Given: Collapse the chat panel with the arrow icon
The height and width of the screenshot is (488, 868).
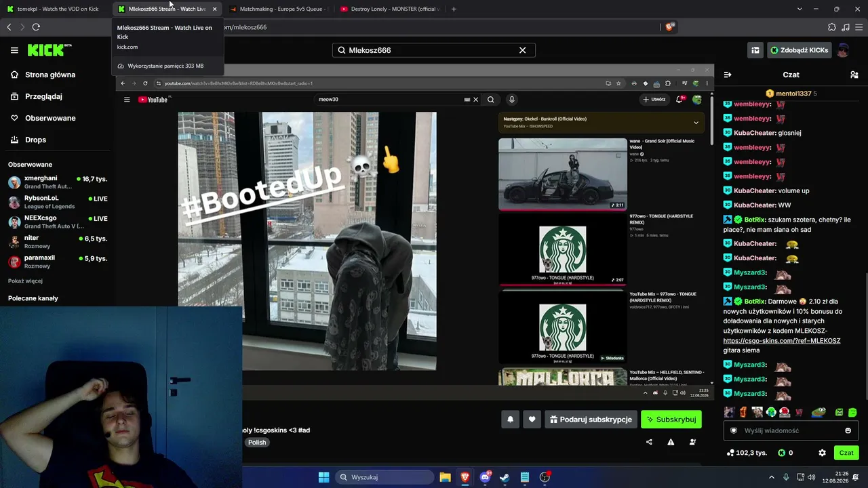Looking at the screenshot, I should tap(728, 75).
